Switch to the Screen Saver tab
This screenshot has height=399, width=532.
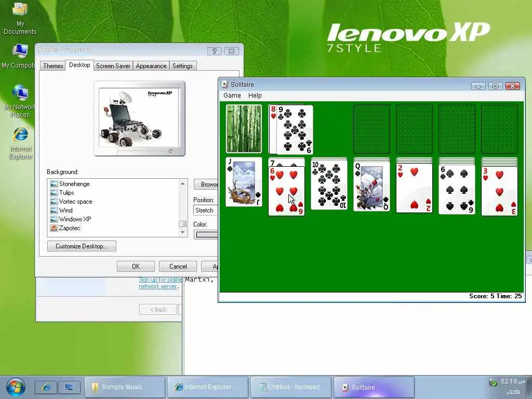(x=113, y=66)
